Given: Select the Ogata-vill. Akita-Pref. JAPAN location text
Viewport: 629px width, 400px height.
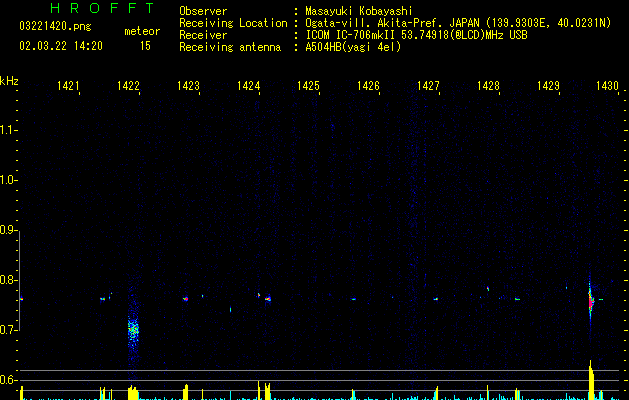Looking at the screenshot, I should click(458, 23).
